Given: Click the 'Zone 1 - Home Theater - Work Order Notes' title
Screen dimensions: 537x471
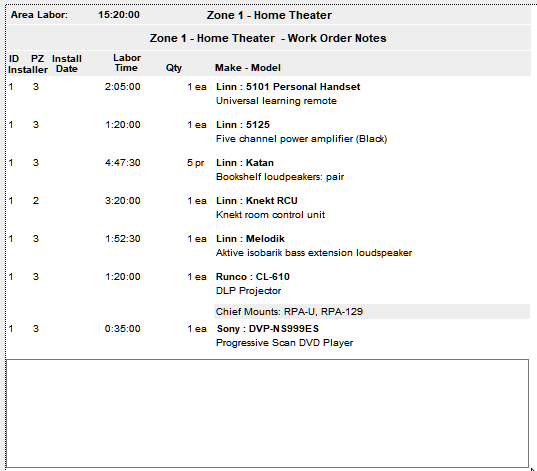Looking at the screenshot, I should click(268, 38).
